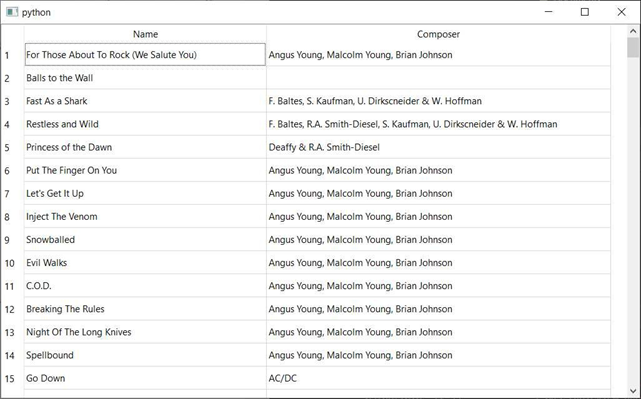Select the 'Evil Walks' cell
The width and height of the screenshot is (641, 399).
click(145, 262)
